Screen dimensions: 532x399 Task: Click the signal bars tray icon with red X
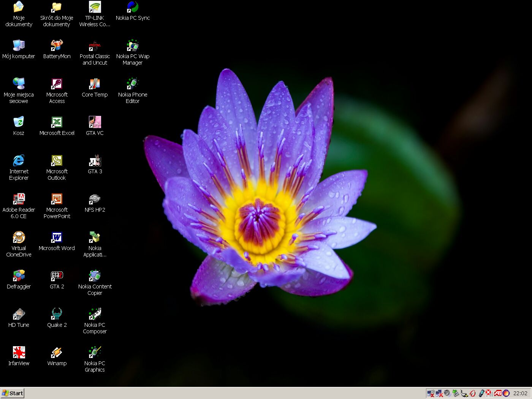coord(489,393)
